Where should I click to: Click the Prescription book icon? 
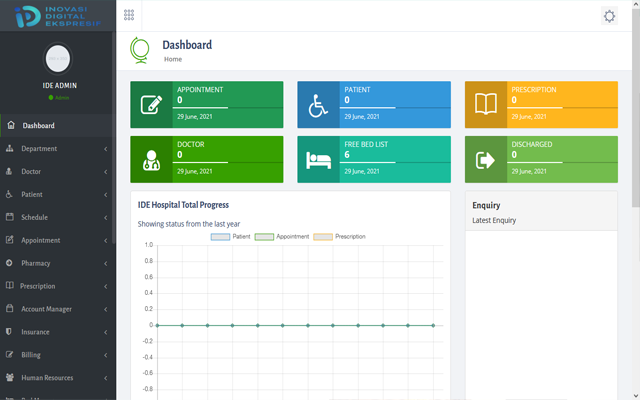(x=486, y=104)
